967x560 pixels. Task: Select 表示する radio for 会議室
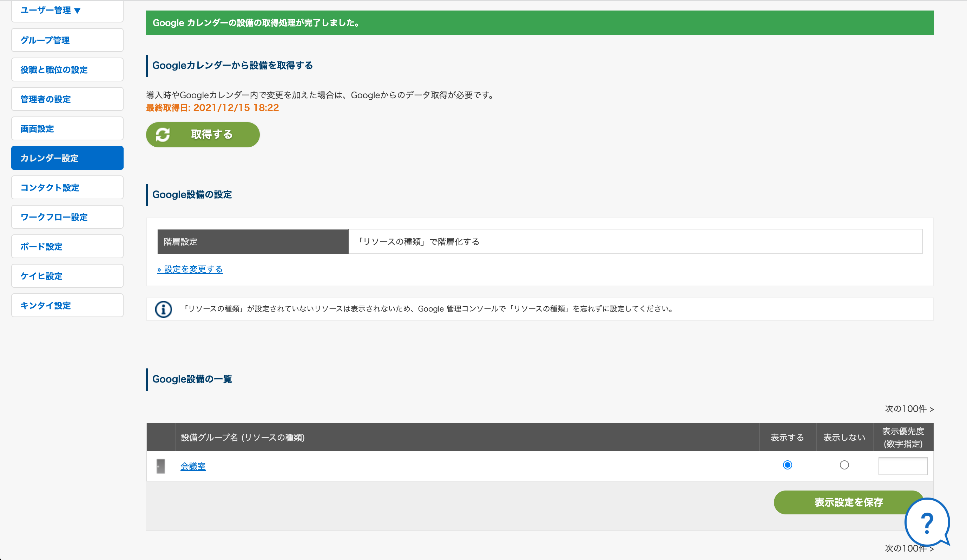pos(788,465)
